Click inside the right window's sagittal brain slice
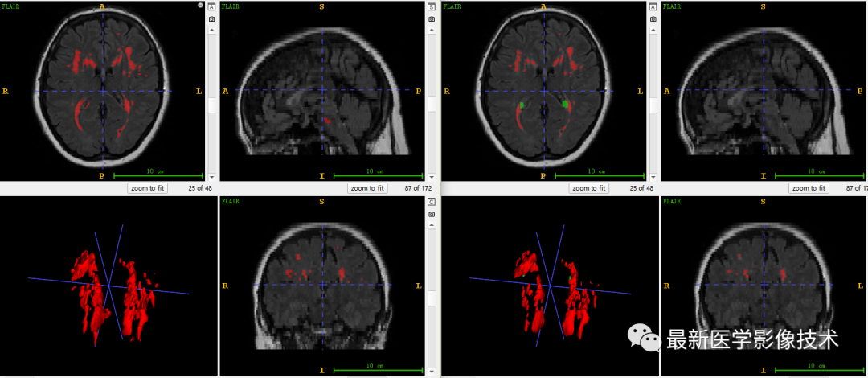 click(x=764, y=92)
